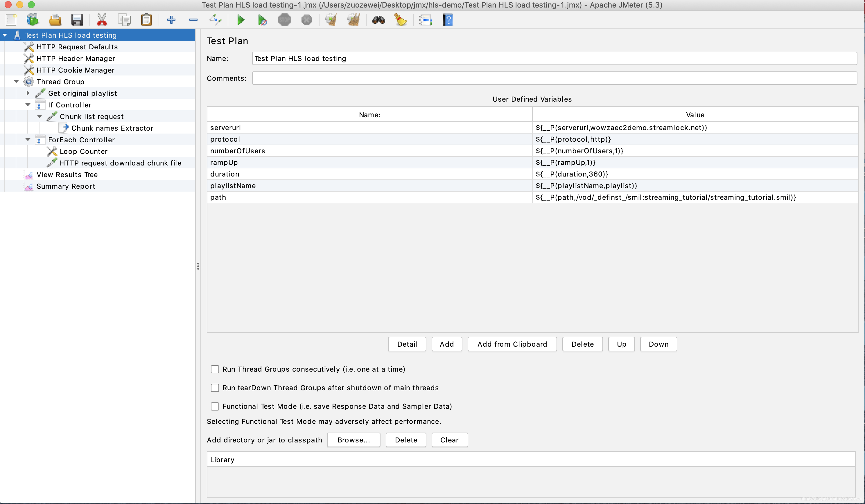The height and width of the screenshot is (504, 865).
Task: Click the Comments input field
Action: point(554,78)
